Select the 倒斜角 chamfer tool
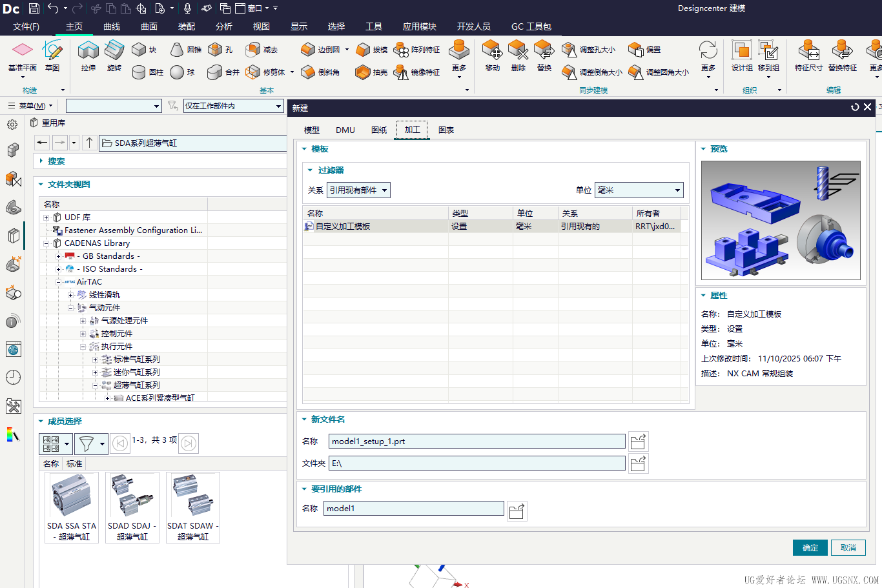The width and height of the screenshot is (882, 588). click(308, 72)
